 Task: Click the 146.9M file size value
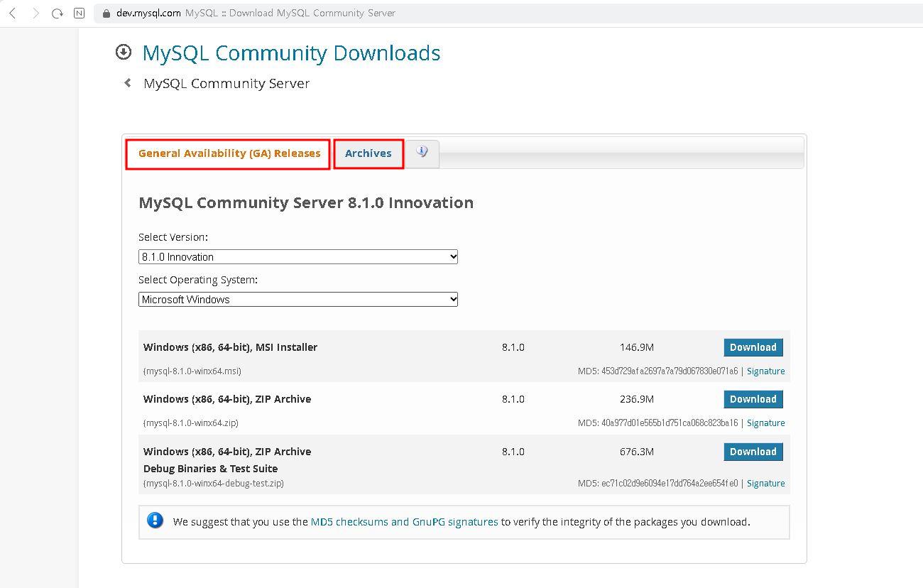tap(637, 347)
